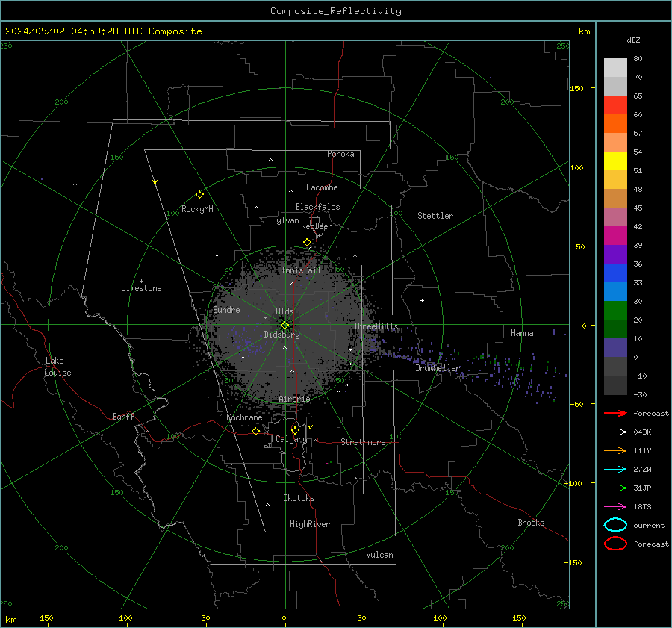Click the dBZ legend heading
This screenshot has height=628, width=672.
click(633, 40)
